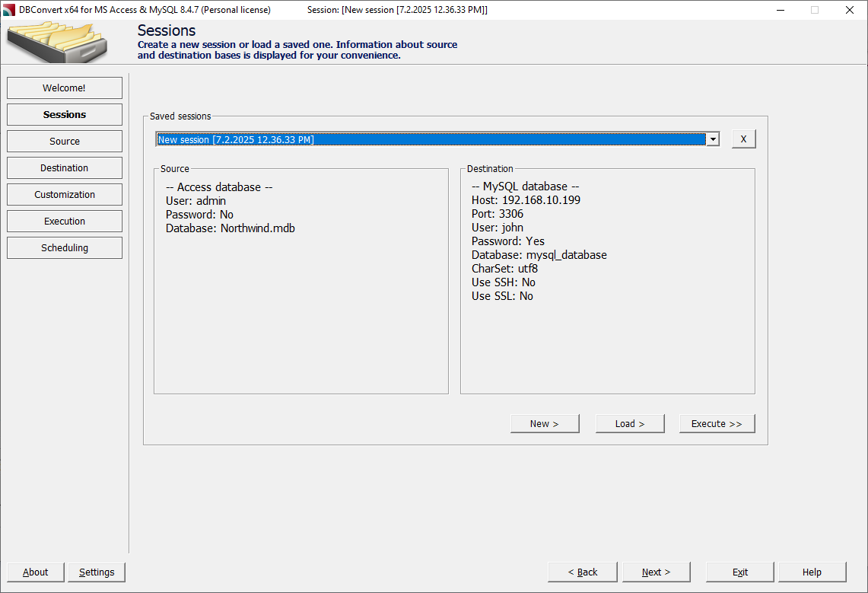The width and height of the screenshot is (868, 593).
Task: Open the Scheduling step
Action: (x=64, y=247)
